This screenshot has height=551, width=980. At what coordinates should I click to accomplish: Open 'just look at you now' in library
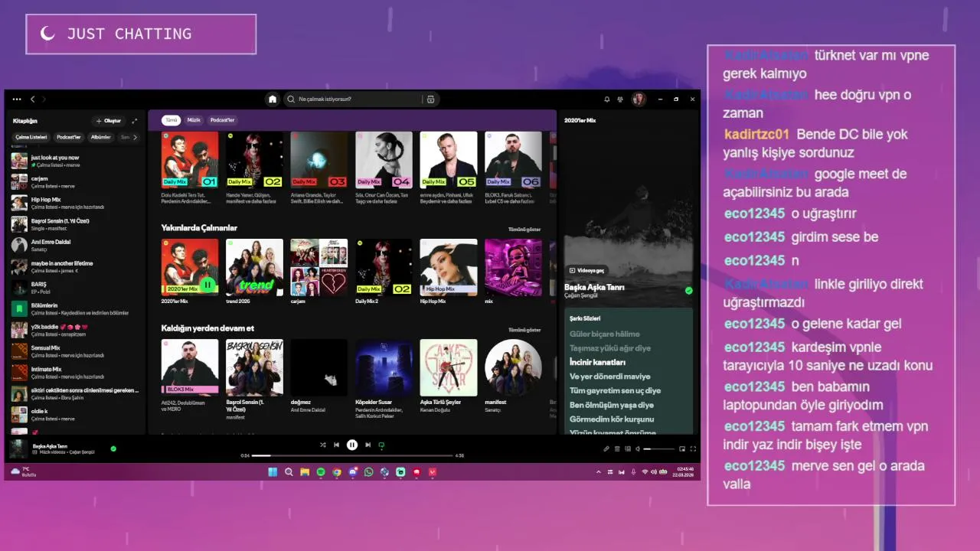click(75, 161)
